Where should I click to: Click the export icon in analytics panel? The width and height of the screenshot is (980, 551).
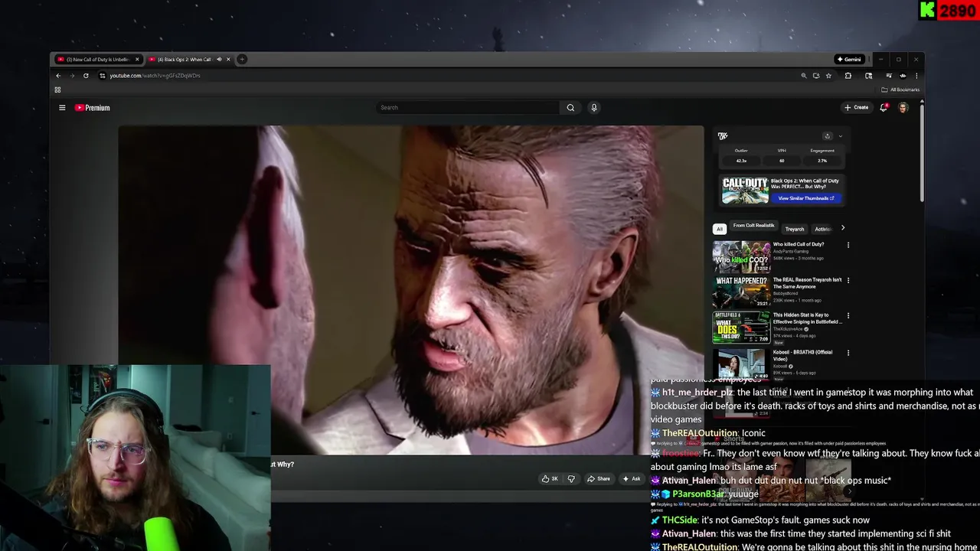click(827, 136)
